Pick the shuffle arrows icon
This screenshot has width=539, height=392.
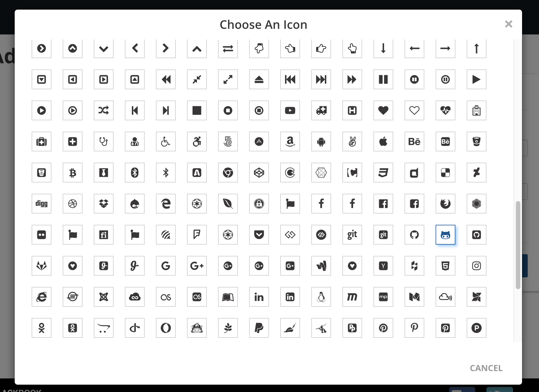click(x=104, y=110)
